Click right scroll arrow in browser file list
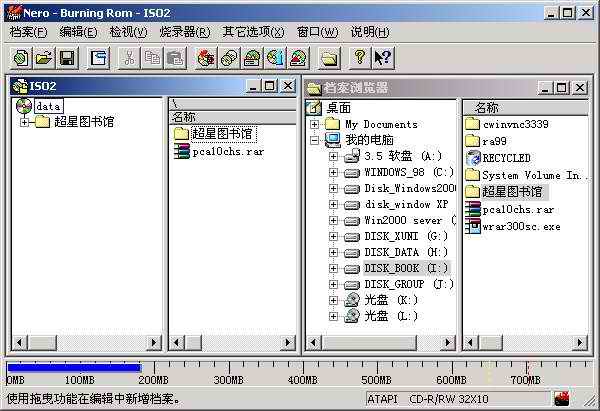This screenshot has width=600, height=411. tap(580, 342)
